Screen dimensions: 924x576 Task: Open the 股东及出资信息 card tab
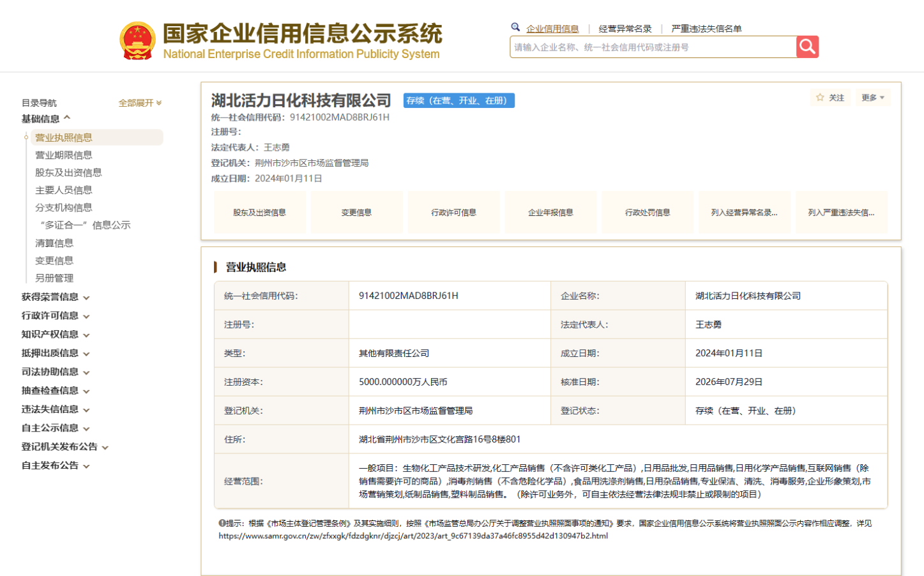tap(259, 212)
